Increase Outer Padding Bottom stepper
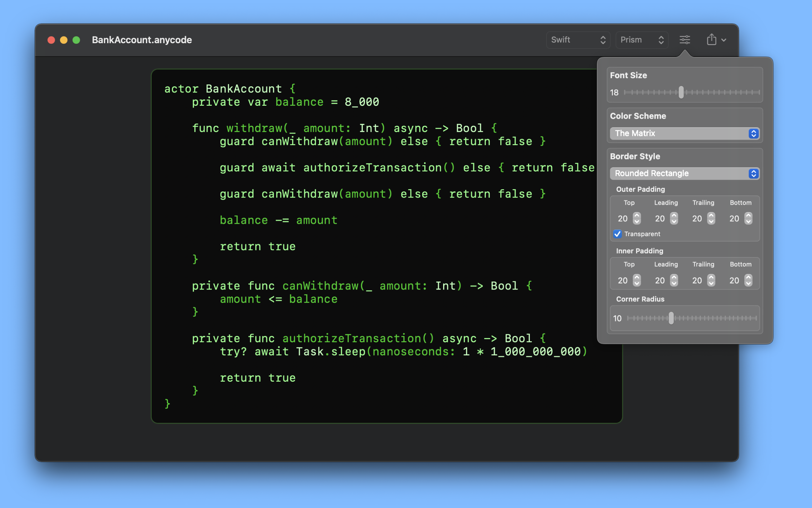812x508 pixels. coord(748,215)
